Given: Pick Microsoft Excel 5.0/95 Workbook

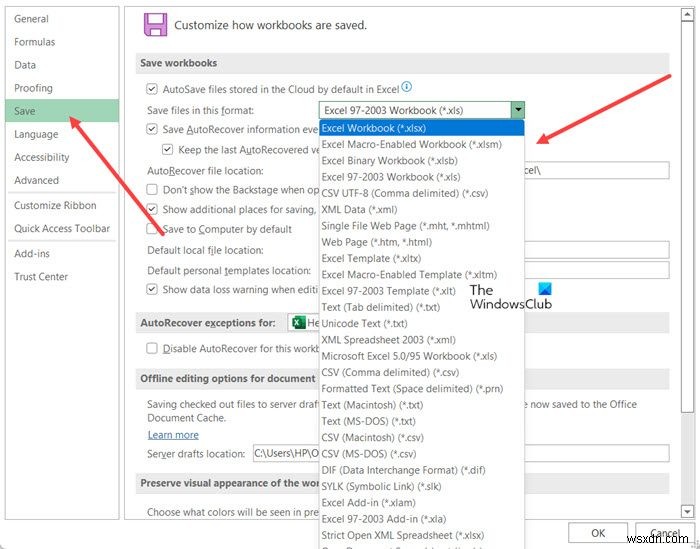Looking at the screenshot, I should tap(422, 356).
